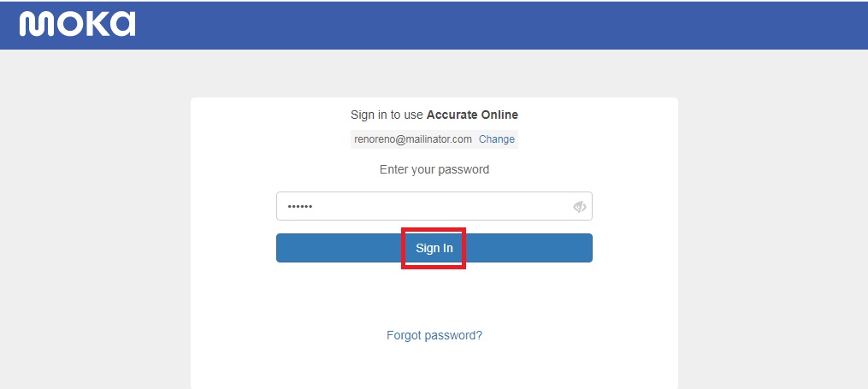868x389 pixels.
Task: Click the blue Sign In button
Action: click(x=434, y=248)
